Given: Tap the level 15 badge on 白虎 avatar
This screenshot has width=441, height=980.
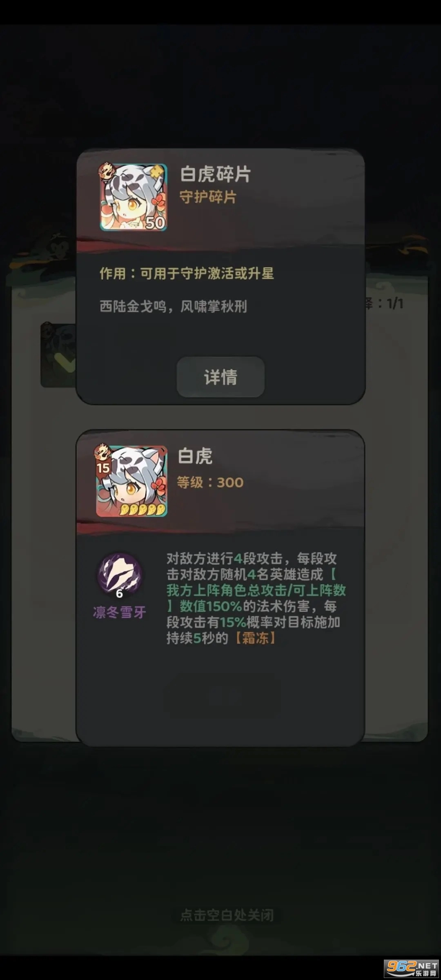Looking at the screenshot, I should (103, 468).
